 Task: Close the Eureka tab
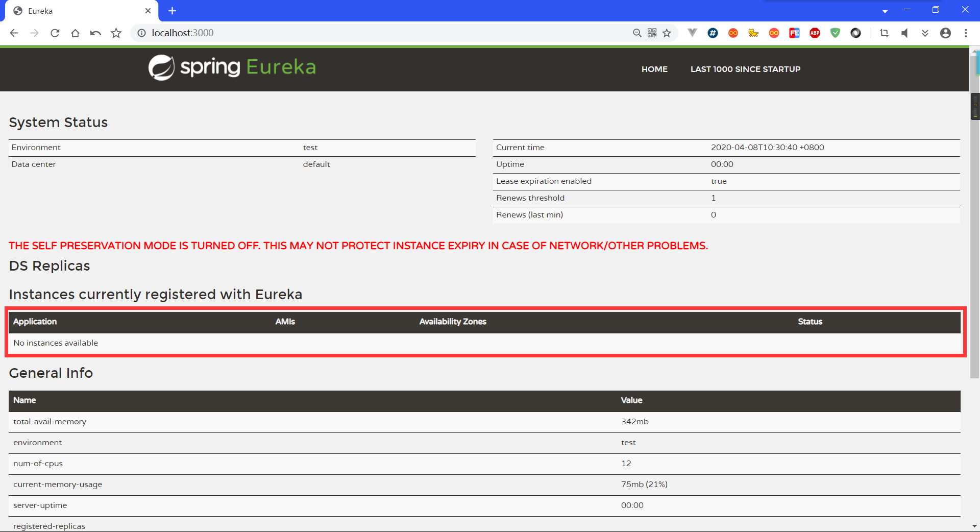click(x=148, y=11)
